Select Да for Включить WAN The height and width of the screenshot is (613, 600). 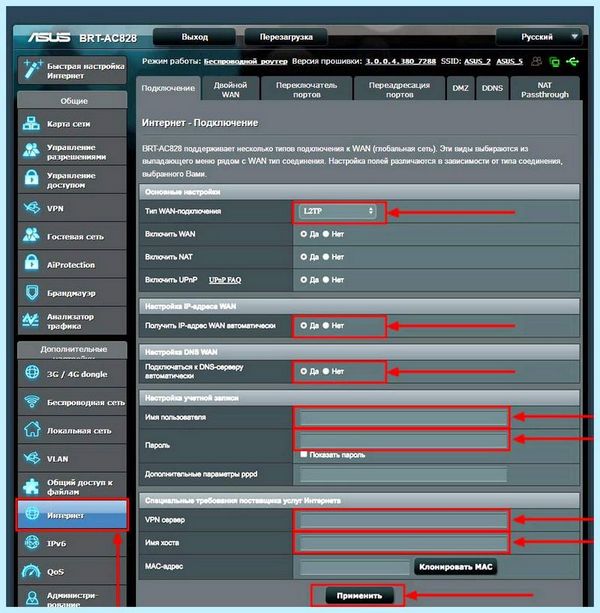tap(303, 234)
